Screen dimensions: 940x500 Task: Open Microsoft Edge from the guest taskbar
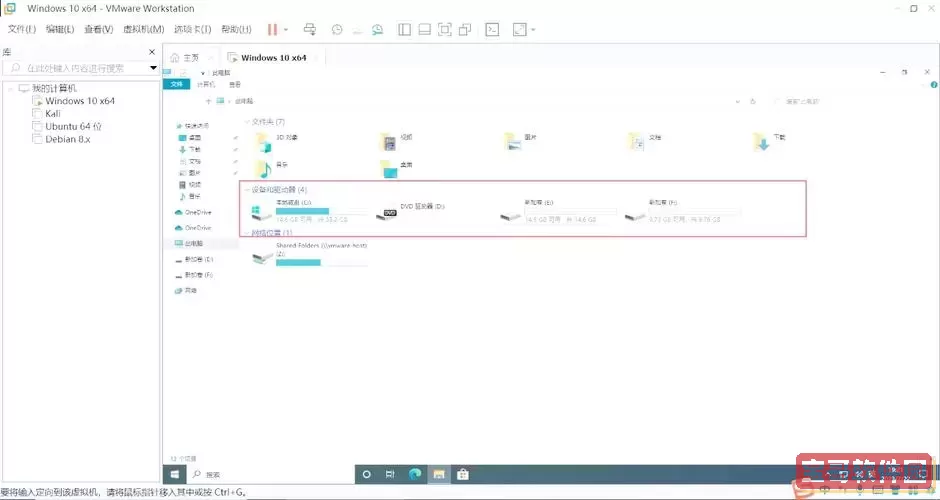[x=414, y=474]
